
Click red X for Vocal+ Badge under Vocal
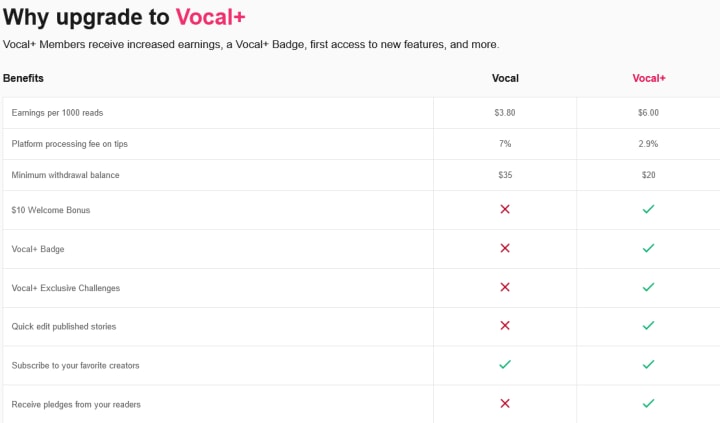(505, 248)
